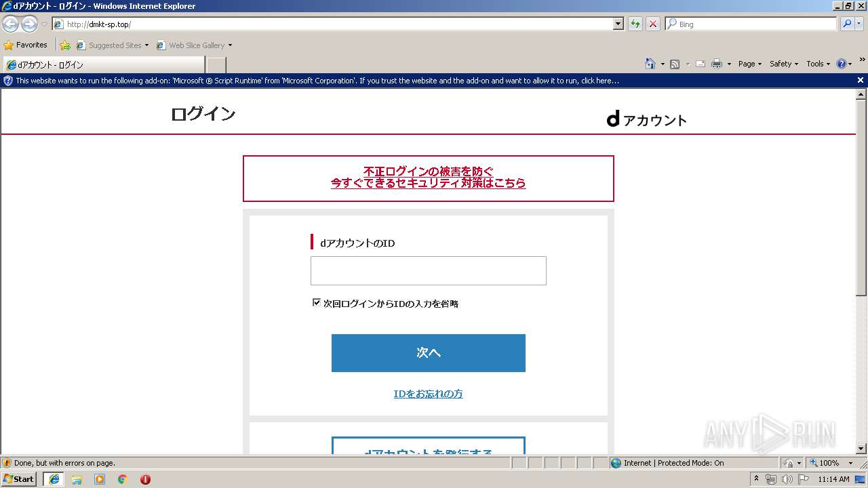The width and height of the screenshot is (868, 488).
Task: Click the volume speaker tray icon
Action: (x=787, y=479)
